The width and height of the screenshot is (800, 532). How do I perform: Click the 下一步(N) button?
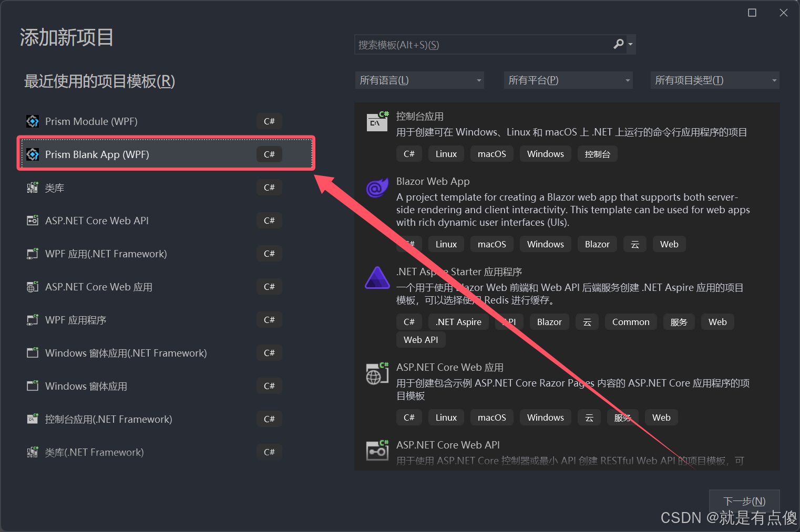click(744, 500)
